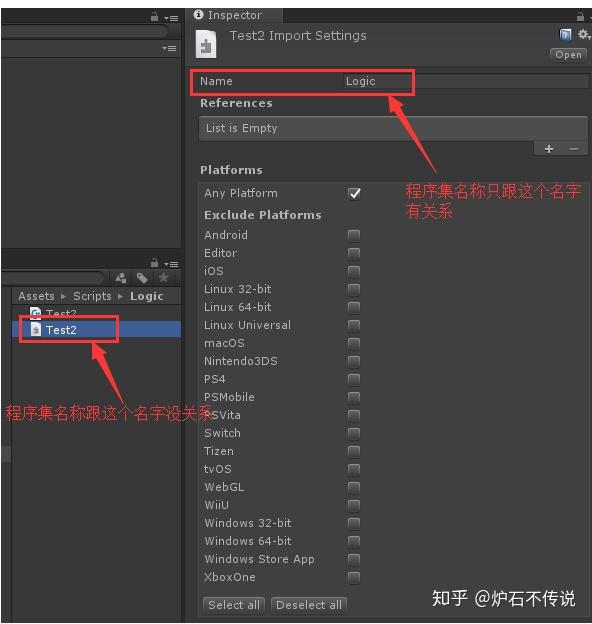This screenshot has height=624, width=592.
Task: Toggle the PSMobile checkbox
Action: 354,397
